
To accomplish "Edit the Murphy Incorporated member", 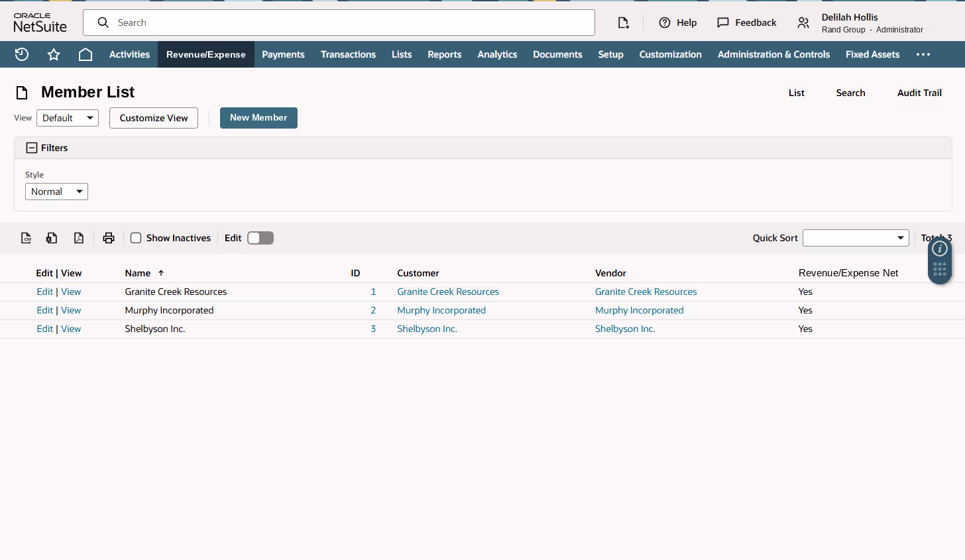I will [44, 310].
